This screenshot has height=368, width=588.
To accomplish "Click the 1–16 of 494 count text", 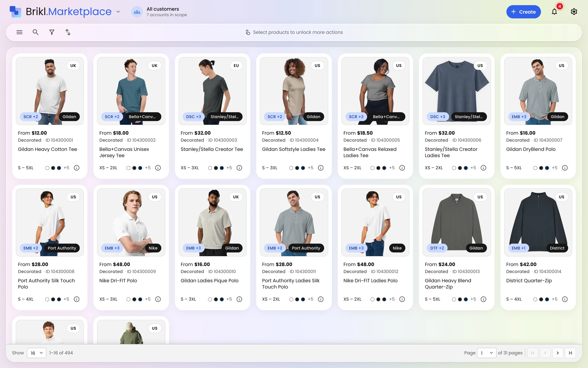I will click(x=61, y=353).
